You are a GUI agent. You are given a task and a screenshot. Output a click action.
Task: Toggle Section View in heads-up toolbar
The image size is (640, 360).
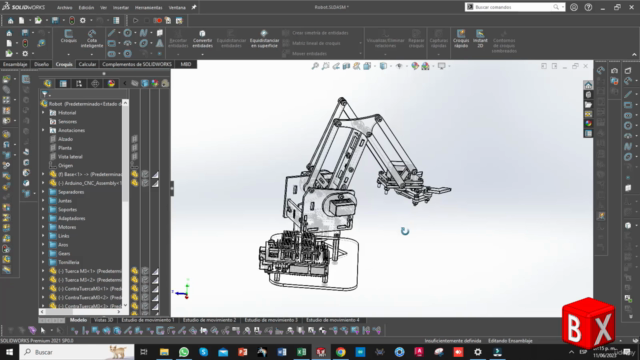point(346,66)
